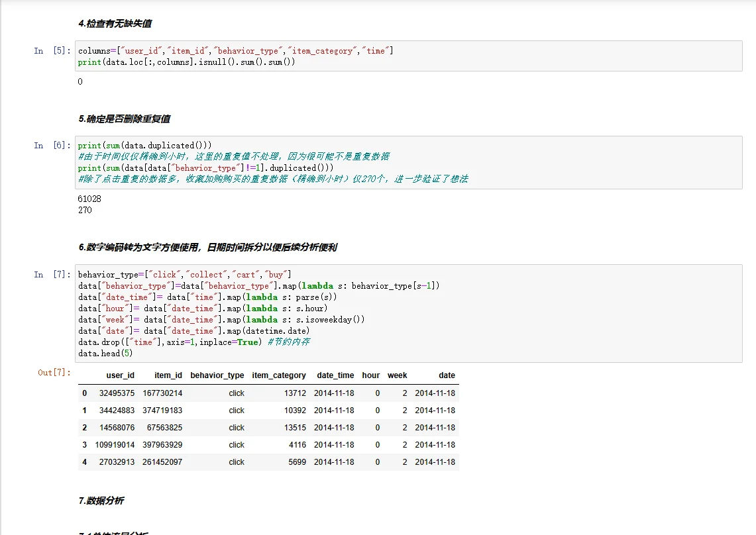Click item_id cell 167730214

[162, 393]
